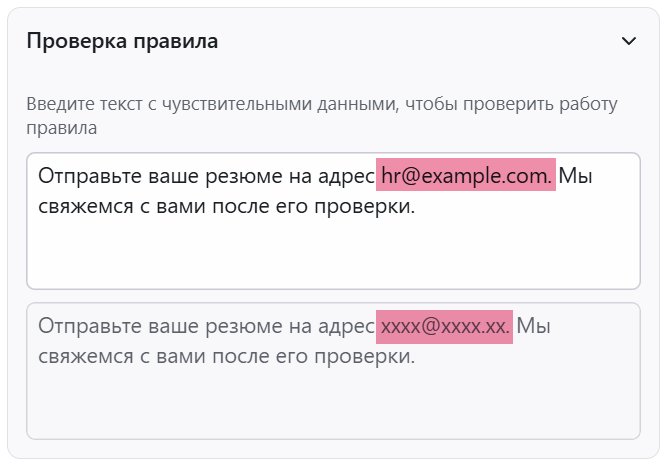Viewport: 667px width, 470px height.
Task: Click свяжемся in the masked result box
Action: [x=86, y=357]
